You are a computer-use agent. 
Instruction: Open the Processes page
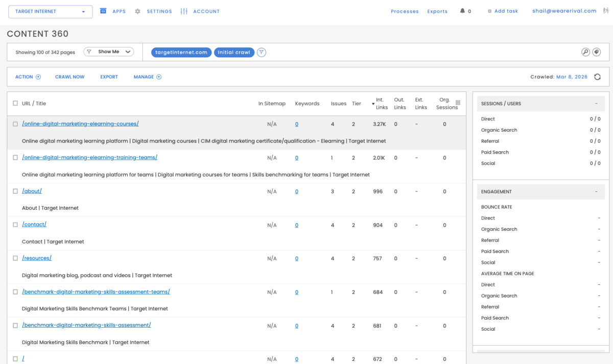[x=405, y=11]
